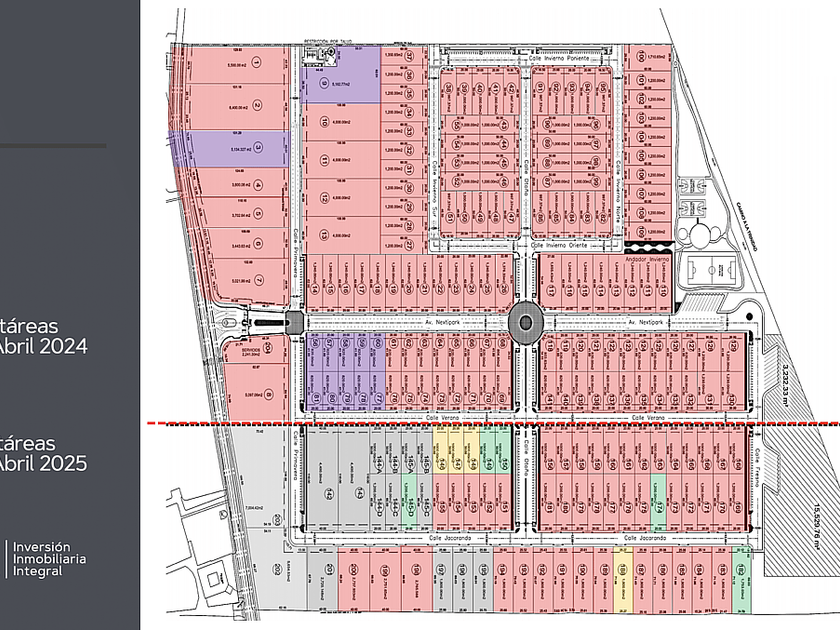Click the circled number of lot 143
Screen dimensions: 840x630
[359, 494]
